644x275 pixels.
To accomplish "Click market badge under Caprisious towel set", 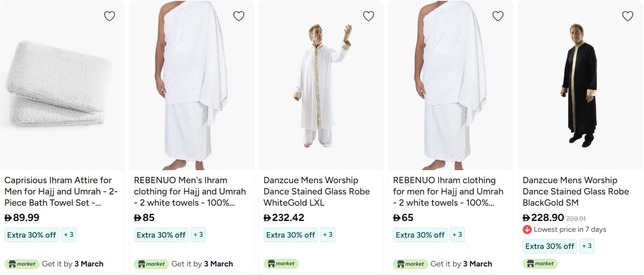I will (22, 264).
